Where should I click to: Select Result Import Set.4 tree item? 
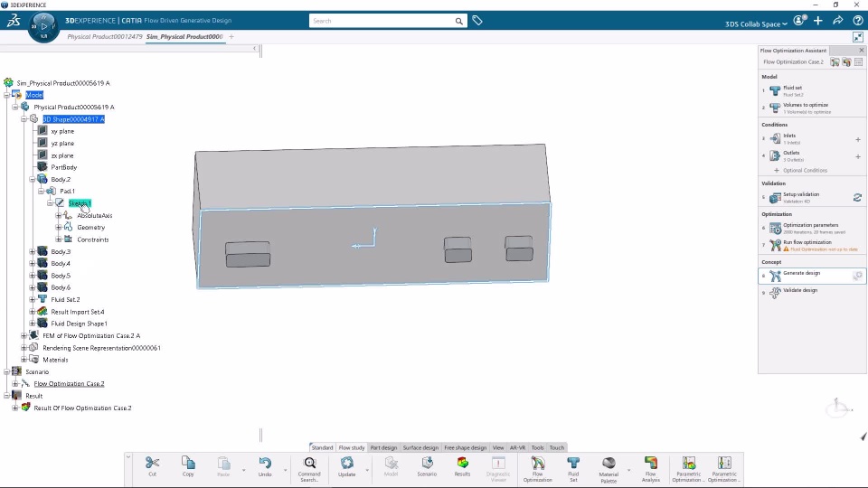point(78,312)
